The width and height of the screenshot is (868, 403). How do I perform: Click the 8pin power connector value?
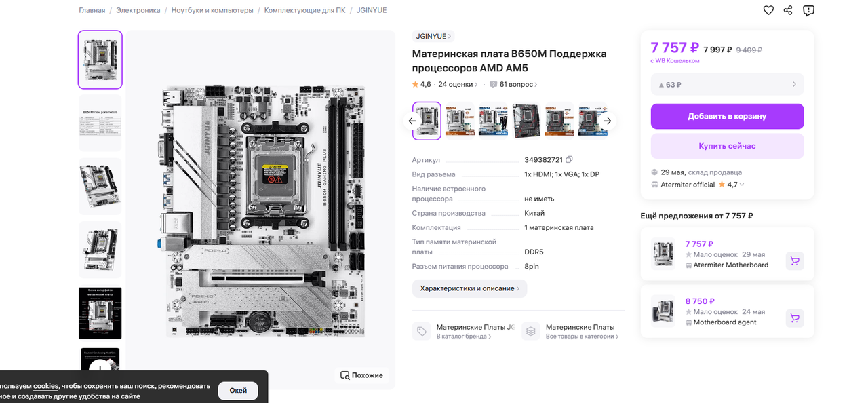532,267
